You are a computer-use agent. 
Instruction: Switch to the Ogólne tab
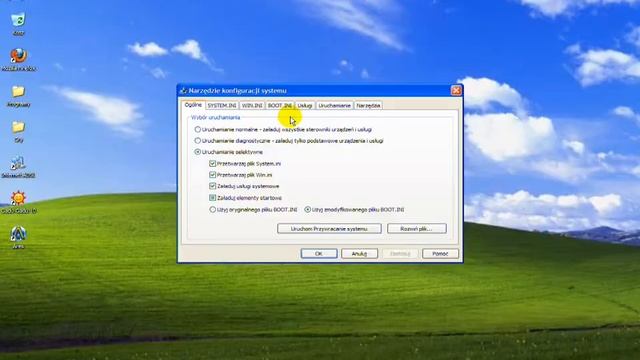coord(193,105)
